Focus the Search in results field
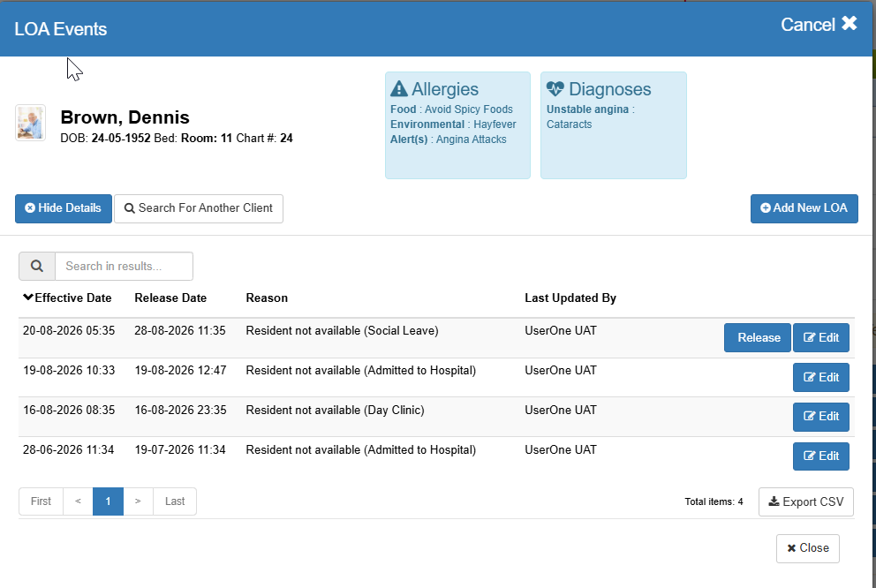876x588 pixels. click(x=124, y=267)
